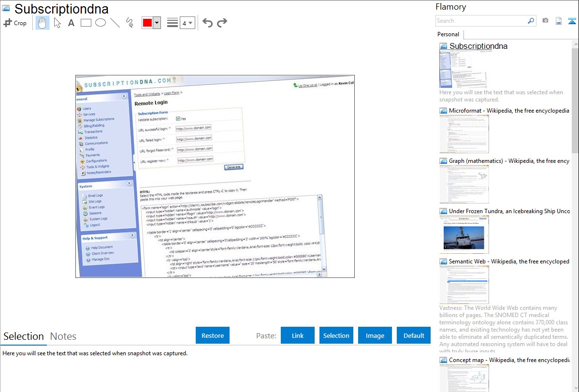Click icon beside Graph (mathematics) title
This screenshot has height=392, width=579.
point(443,161)
